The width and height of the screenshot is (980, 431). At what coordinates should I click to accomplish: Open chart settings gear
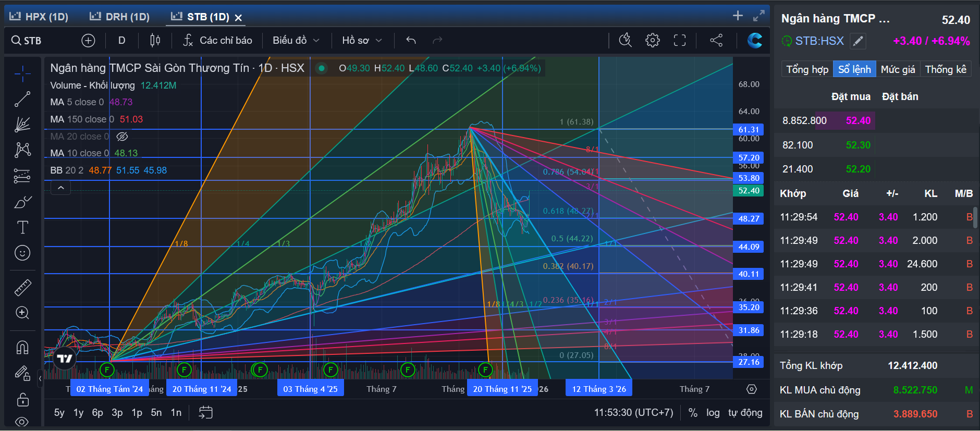[653, 41]
